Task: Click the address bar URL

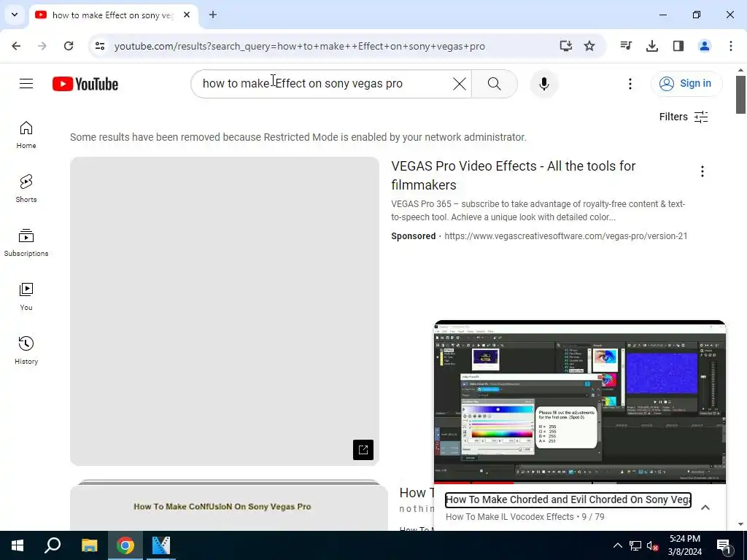Action: pyautogui.click(x=300, y=46)
